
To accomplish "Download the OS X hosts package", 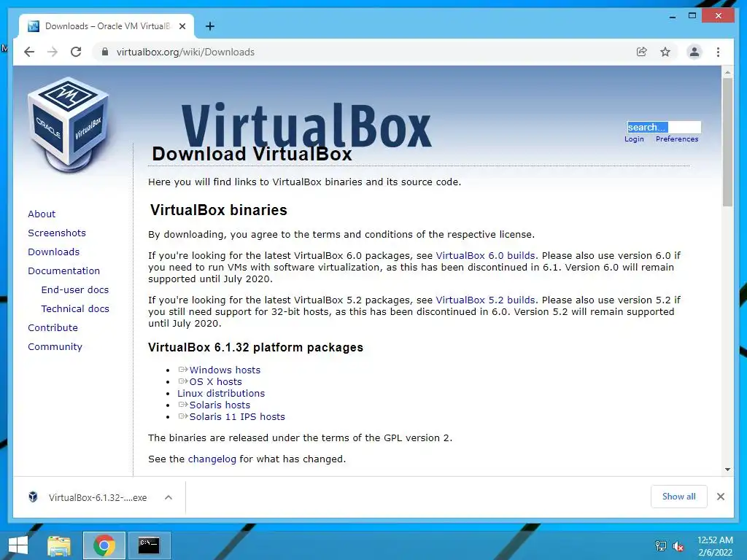I will coord(215,381).
